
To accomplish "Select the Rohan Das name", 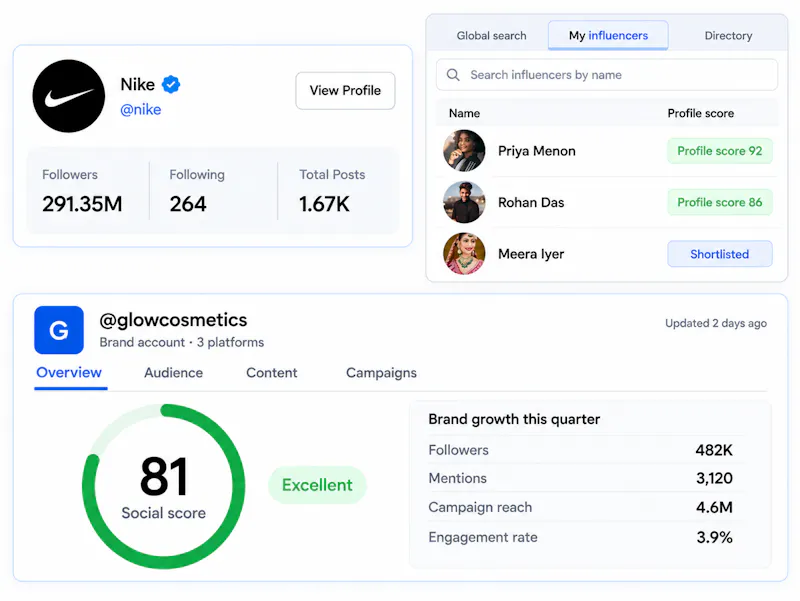I will pos(531,203).
